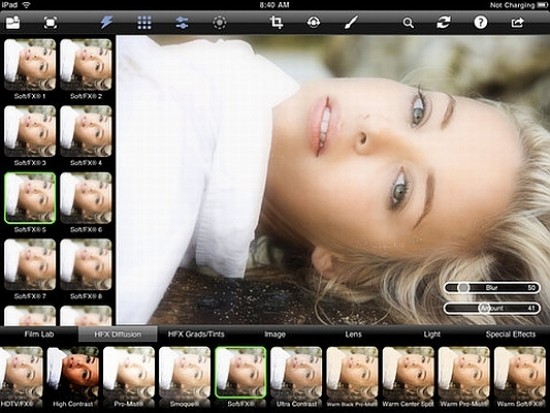550x413 pixels.
Task: Click the Blur slider handle
Action: (463, 288)
